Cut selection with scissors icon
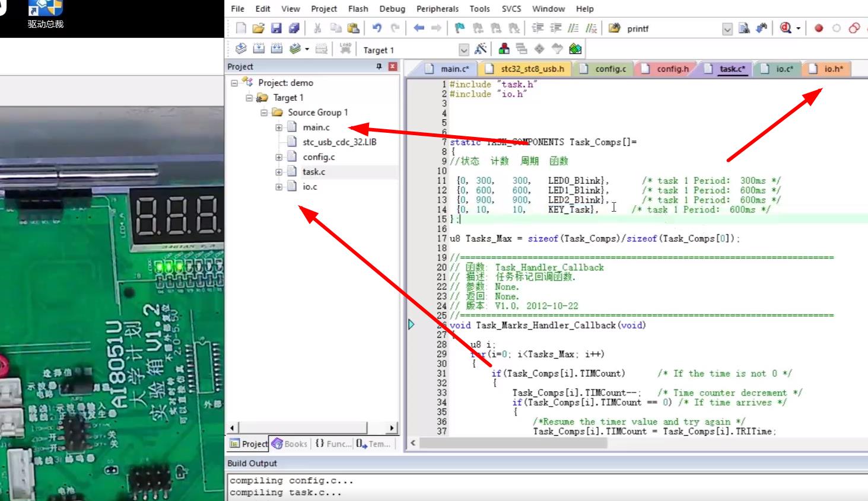This screenshot has height=501, width=868. click(317, 28)
